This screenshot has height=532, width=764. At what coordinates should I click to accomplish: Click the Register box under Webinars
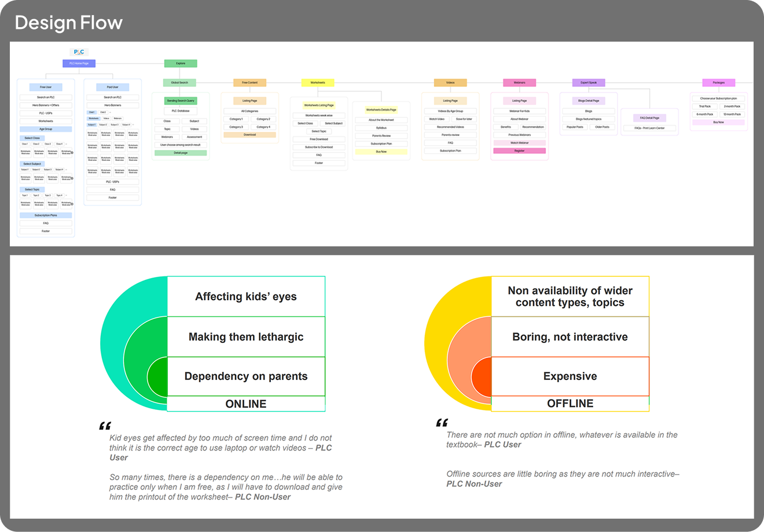click(519, 151)
